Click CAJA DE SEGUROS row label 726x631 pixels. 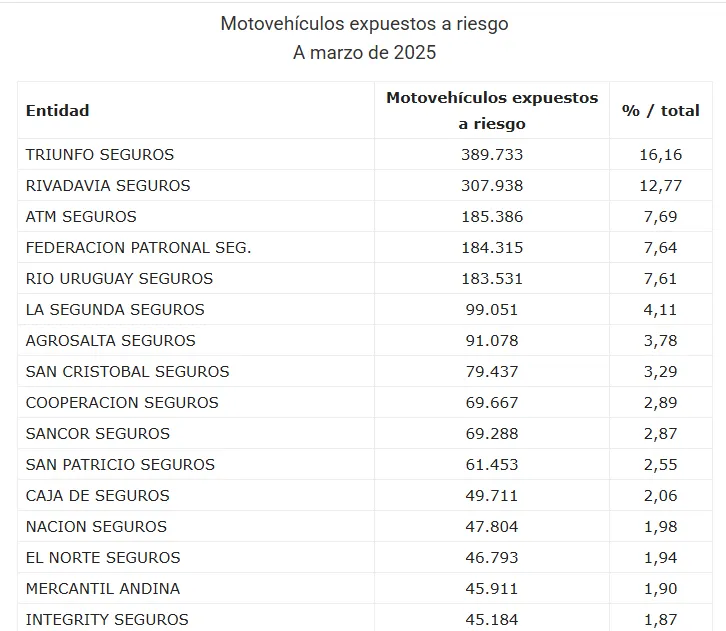point(98,496)
